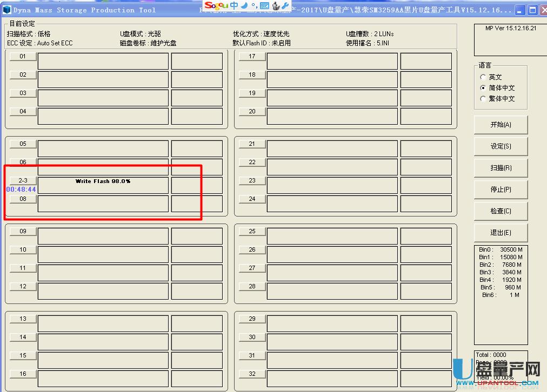The height and width of the screenshot is (392, 547).
Task: Exit the tool via 退出(E)
Action: tap(500, 233)
